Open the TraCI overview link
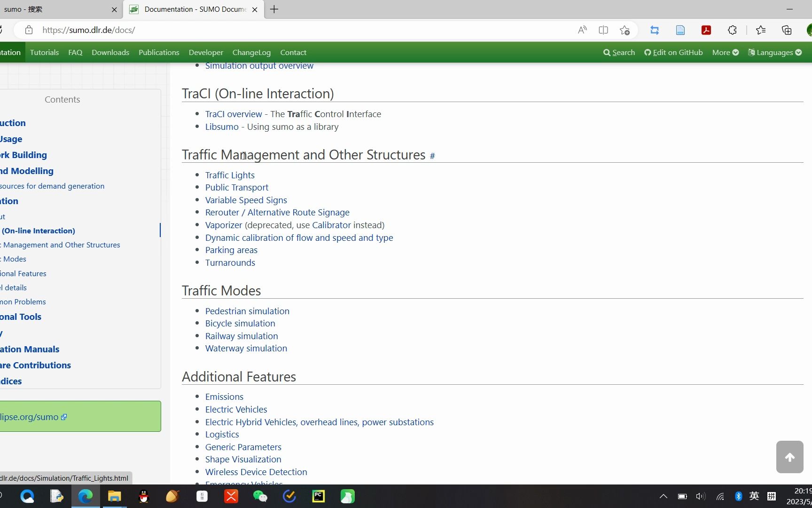812x508 pixels. (x=234, y=114)
